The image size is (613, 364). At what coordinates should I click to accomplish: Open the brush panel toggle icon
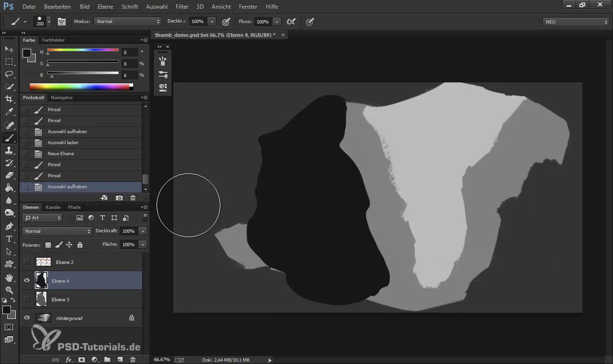(x=62, y=22)
